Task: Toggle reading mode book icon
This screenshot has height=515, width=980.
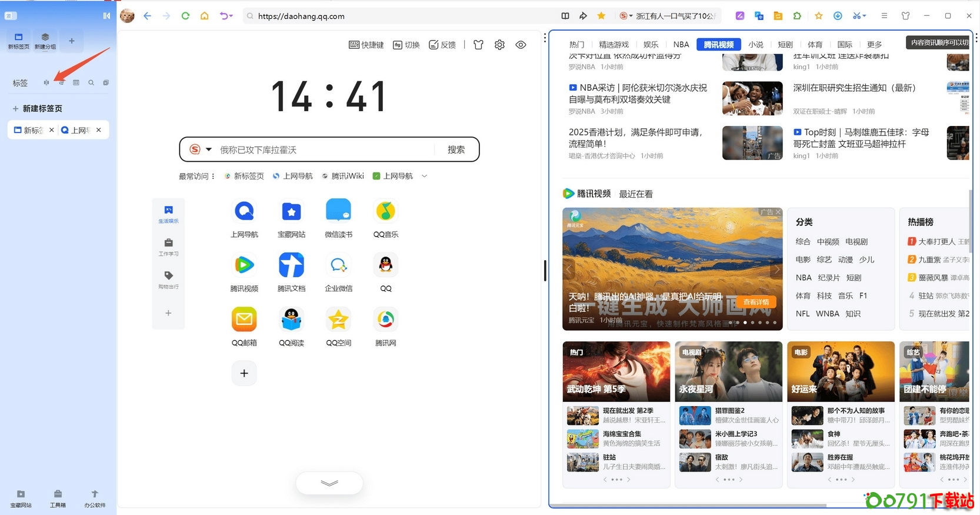Action: point(565,16)
